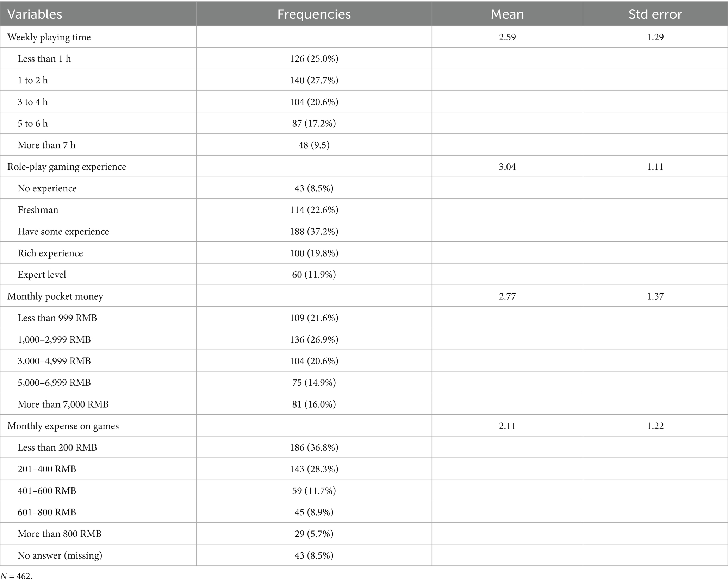Select Monthly expense on games row

coord(364,426)
